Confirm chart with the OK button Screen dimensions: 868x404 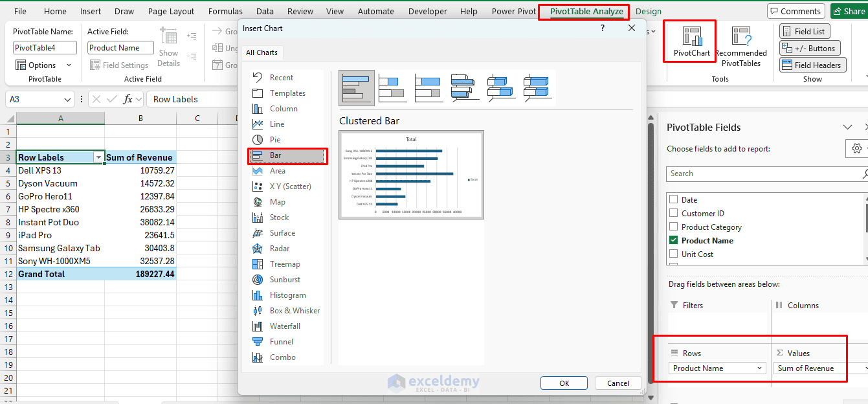[x=564, y=383]
